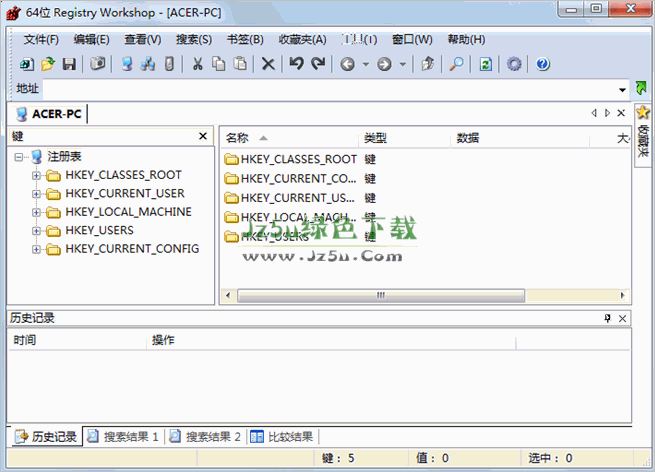Click the open file toolbar icon
The image size is (655, 472).
coord(48,64)
